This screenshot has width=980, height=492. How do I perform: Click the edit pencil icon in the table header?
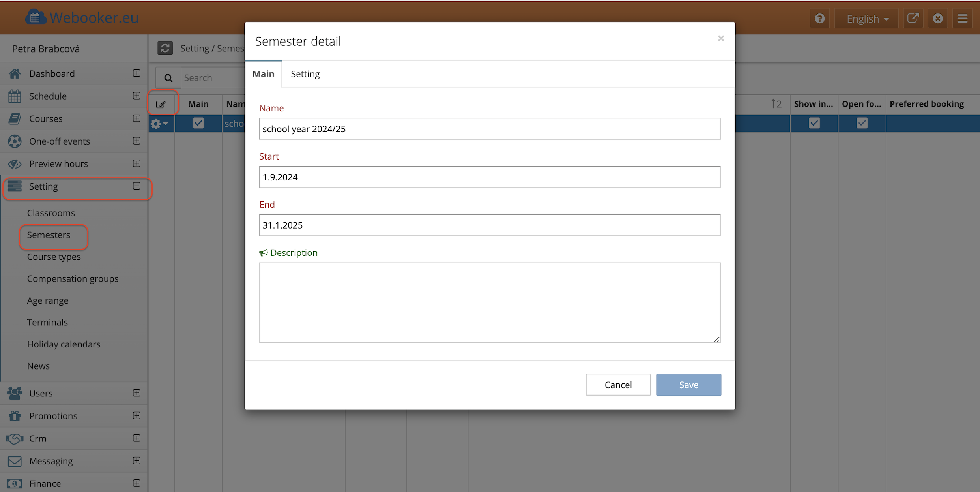click(161, 104)
